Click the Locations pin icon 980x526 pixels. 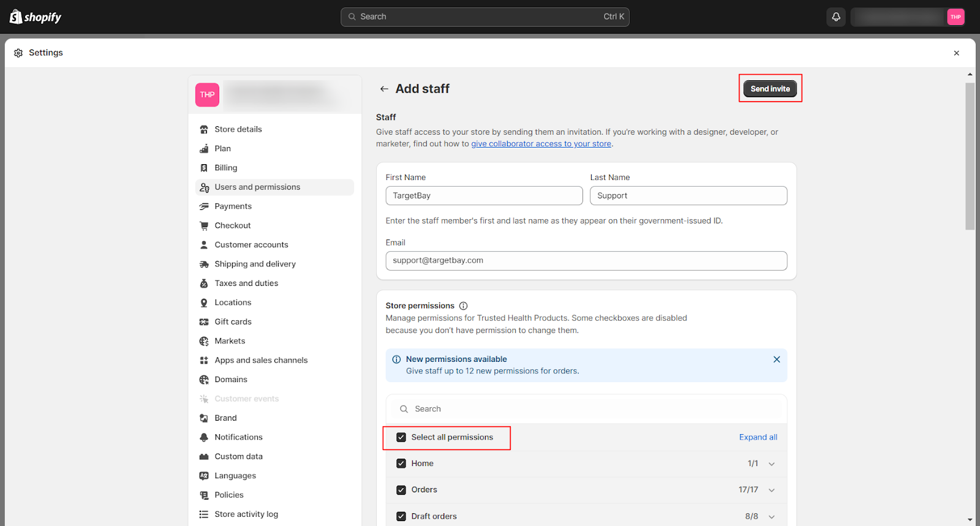point(204,302)
